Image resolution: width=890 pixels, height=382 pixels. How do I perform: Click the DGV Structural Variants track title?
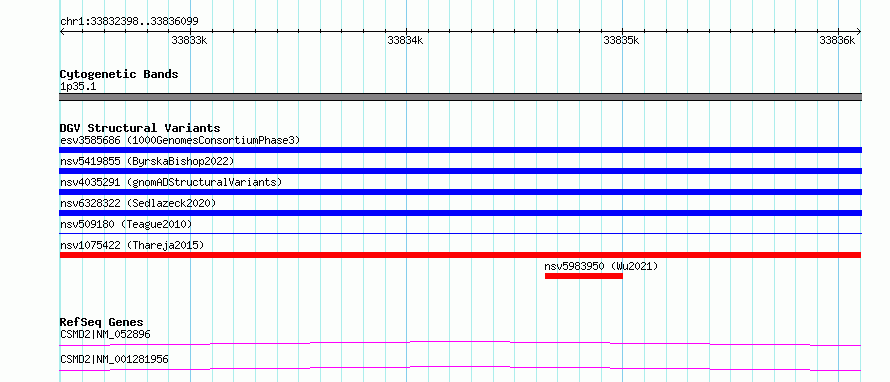pyautogui.click(x=140, y=128)
